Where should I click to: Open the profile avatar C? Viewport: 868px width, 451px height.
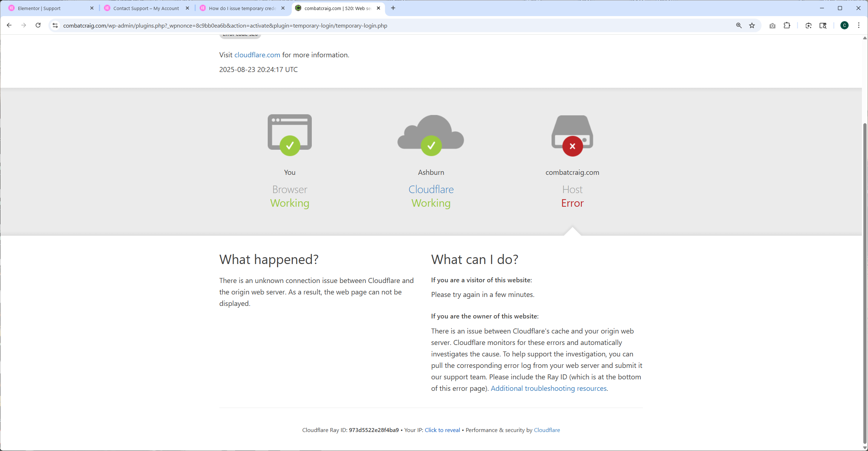click(x=844, y=25)
